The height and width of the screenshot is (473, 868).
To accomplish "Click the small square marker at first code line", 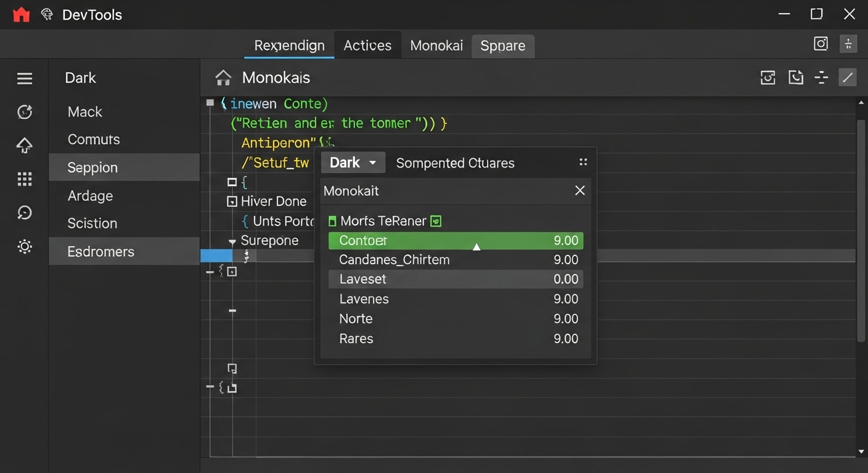I will [x=210, y=103].
